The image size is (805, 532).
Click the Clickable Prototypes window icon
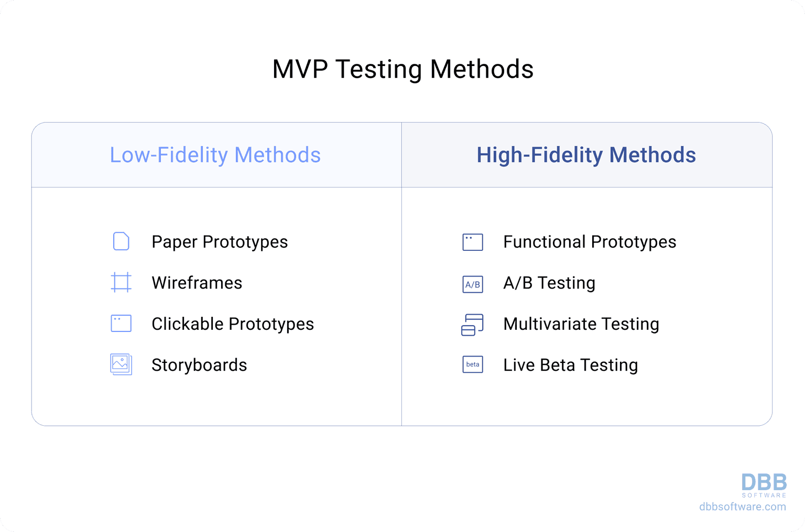(121, 324)
